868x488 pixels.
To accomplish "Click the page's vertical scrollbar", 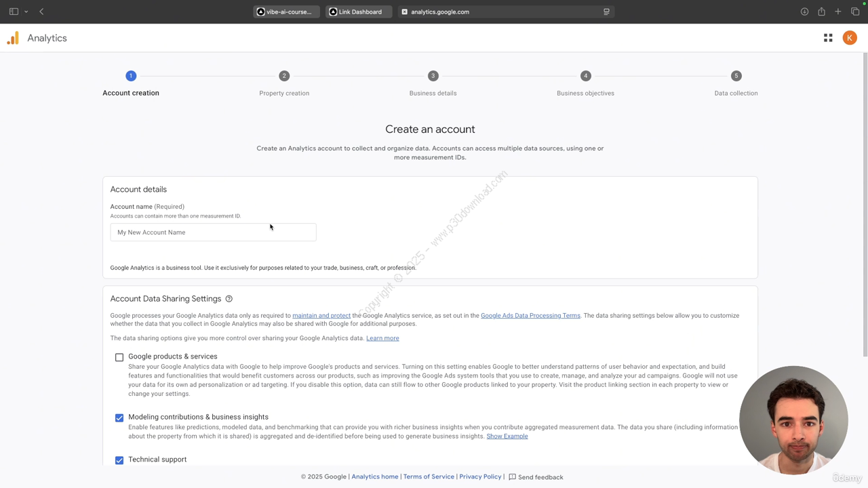I will point(865,203).
